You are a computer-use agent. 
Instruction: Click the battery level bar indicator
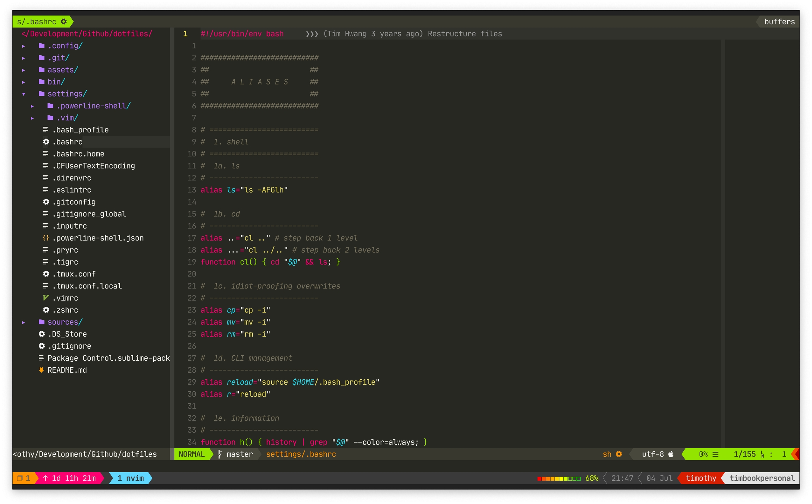point(559,478)
